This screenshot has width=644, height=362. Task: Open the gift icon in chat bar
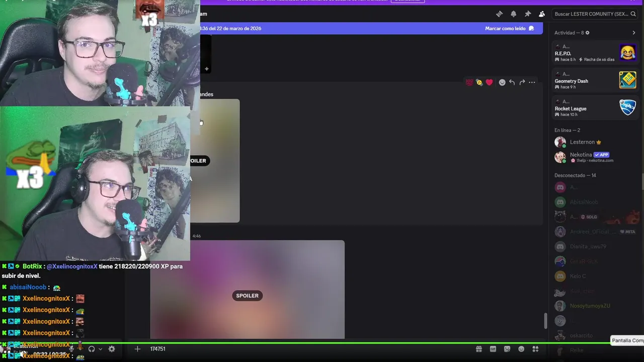click(x=479, y=349)
